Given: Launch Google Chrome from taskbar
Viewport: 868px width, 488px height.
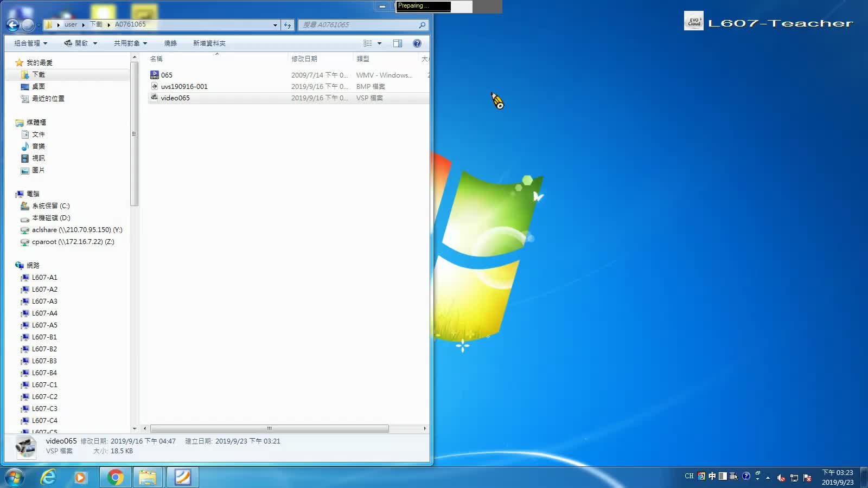Looking at the screenshot, I should [115, 477].
